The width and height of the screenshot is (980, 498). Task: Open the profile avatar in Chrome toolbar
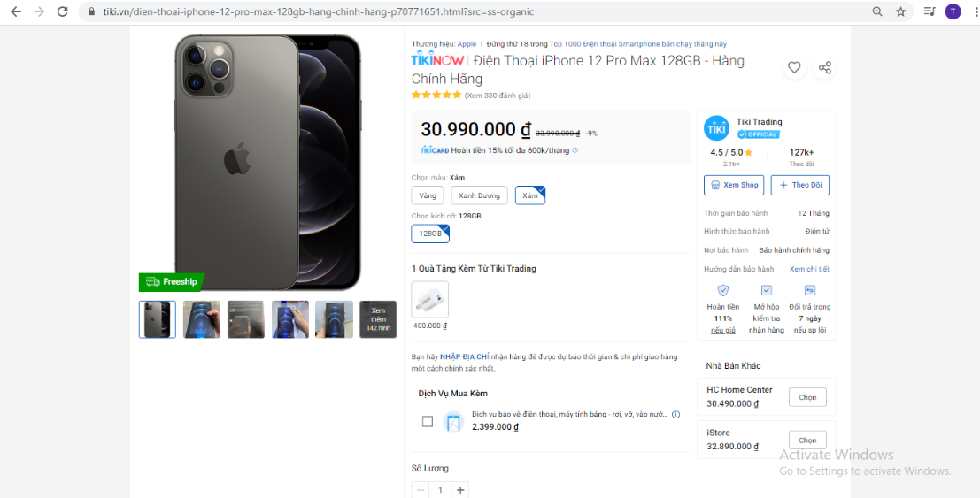(953, 11)
